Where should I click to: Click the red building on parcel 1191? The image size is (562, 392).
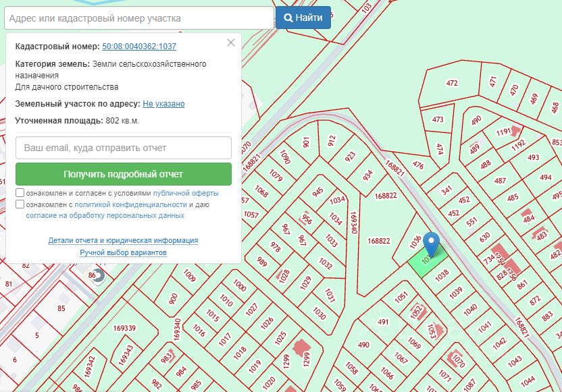click(x=517, y=129)
